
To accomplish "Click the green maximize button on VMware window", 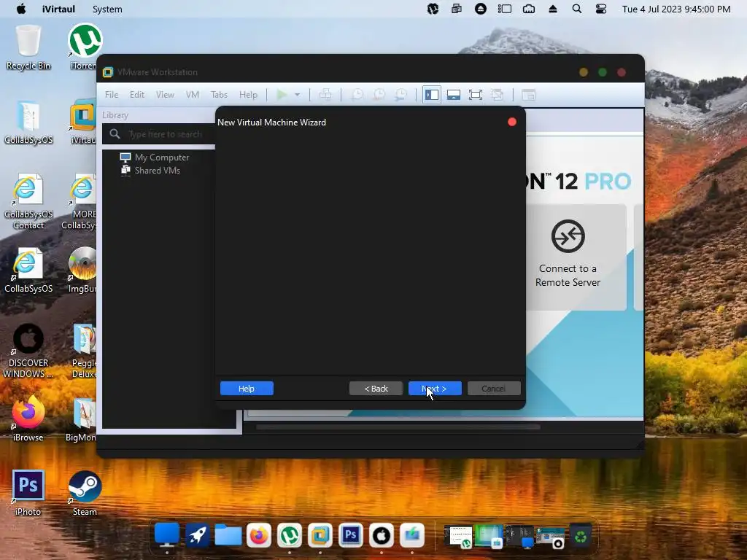I will pos(603,72).
